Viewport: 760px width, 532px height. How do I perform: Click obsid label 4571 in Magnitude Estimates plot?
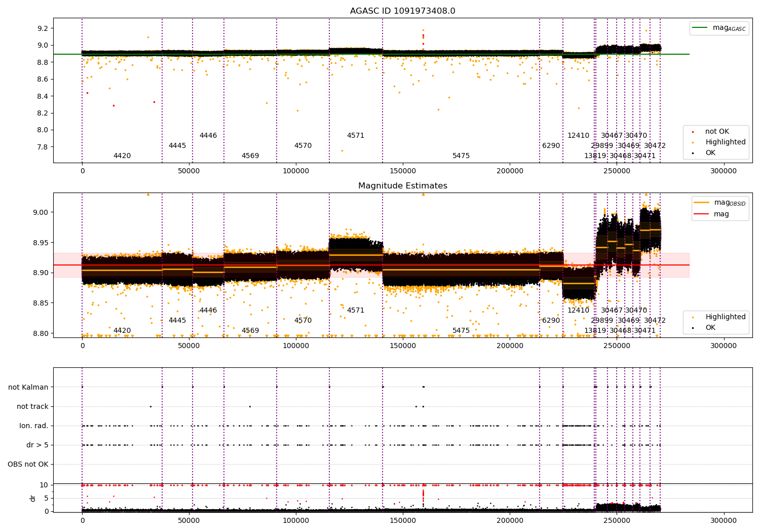356,311
